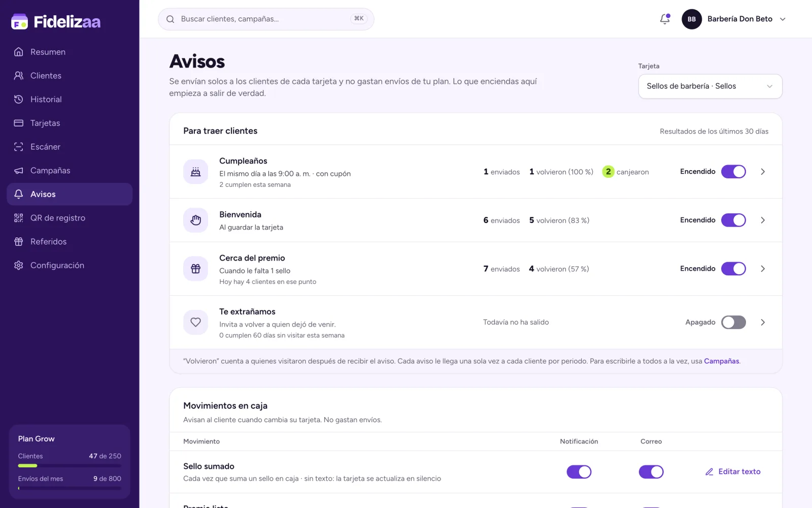Click the Bienvenida waving hand icon
The width and height of the screenshot is (812, 508).
(195, 220)
